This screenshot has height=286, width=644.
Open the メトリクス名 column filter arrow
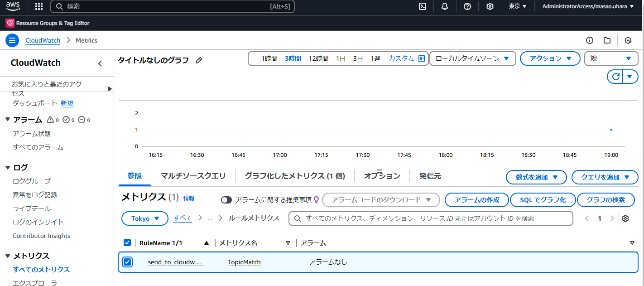coord(288,243)
